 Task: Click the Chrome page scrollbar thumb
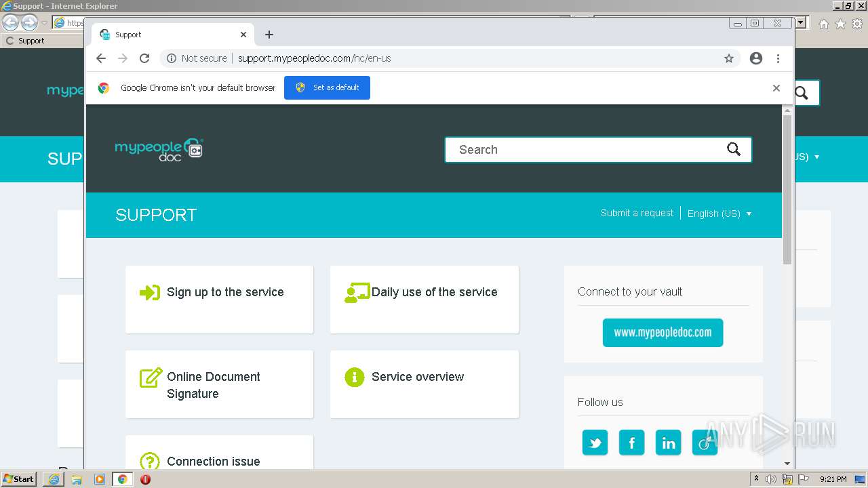point(787,190)
